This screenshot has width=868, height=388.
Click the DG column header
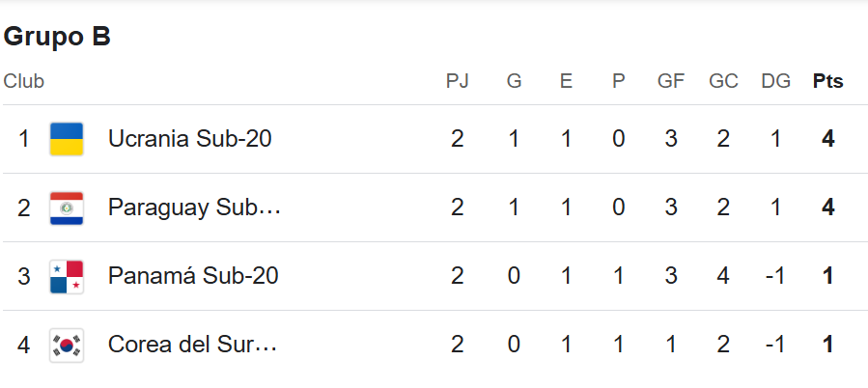click(x=775, y=82)
